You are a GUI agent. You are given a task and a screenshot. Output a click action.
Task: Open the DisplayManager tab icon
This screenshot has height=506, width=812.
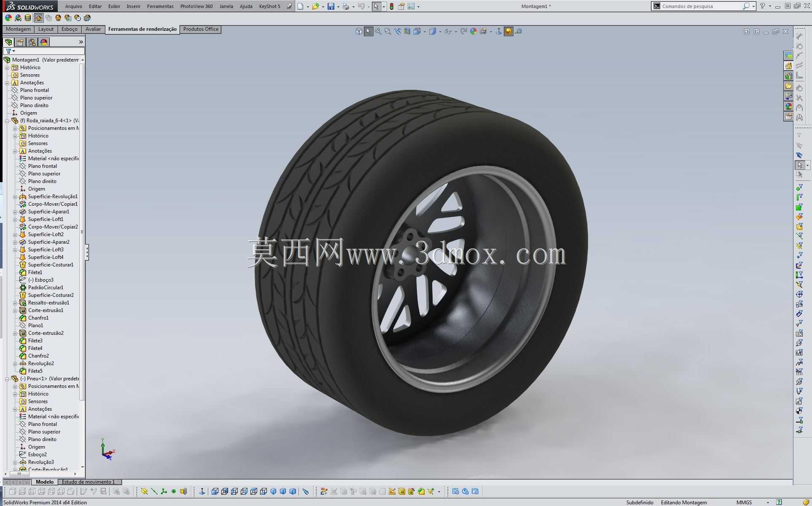[x=44, y=42]
